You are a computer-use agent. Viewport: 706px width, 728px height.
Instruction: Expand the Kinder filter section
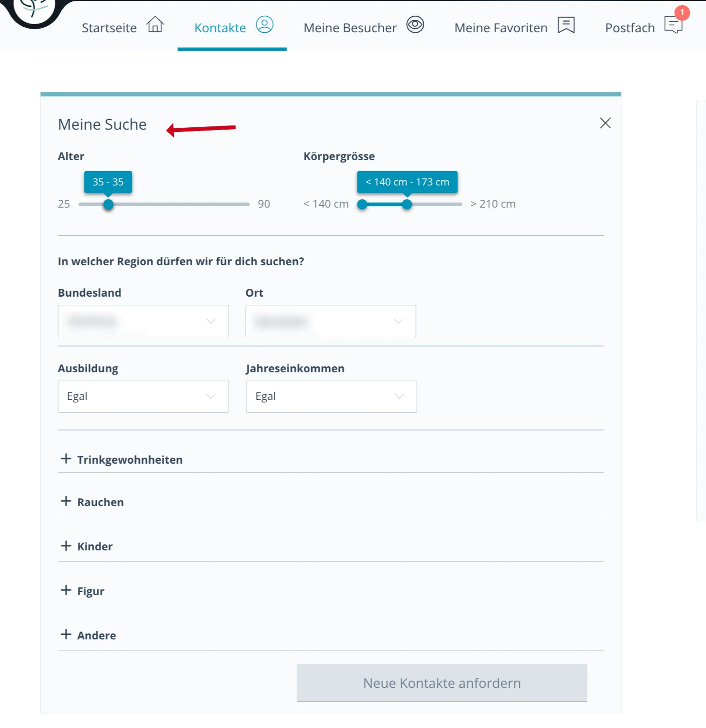(x=331, y=546)
